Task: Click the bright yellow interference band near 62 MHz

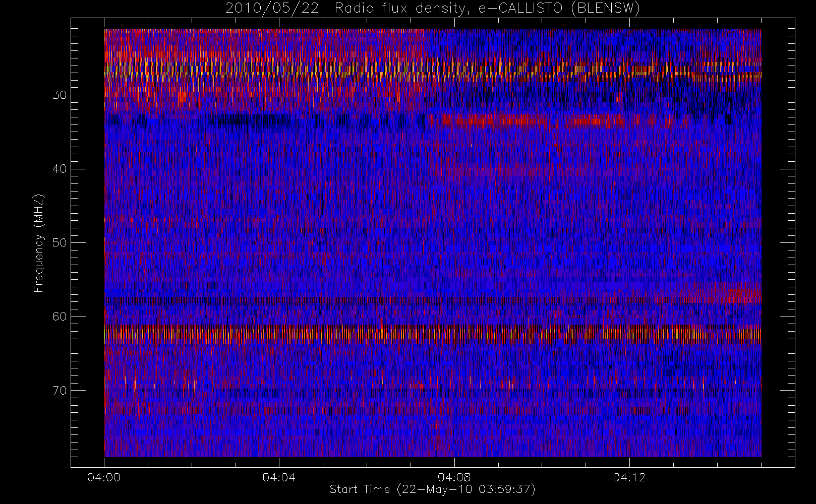Action: coord(433,334)
